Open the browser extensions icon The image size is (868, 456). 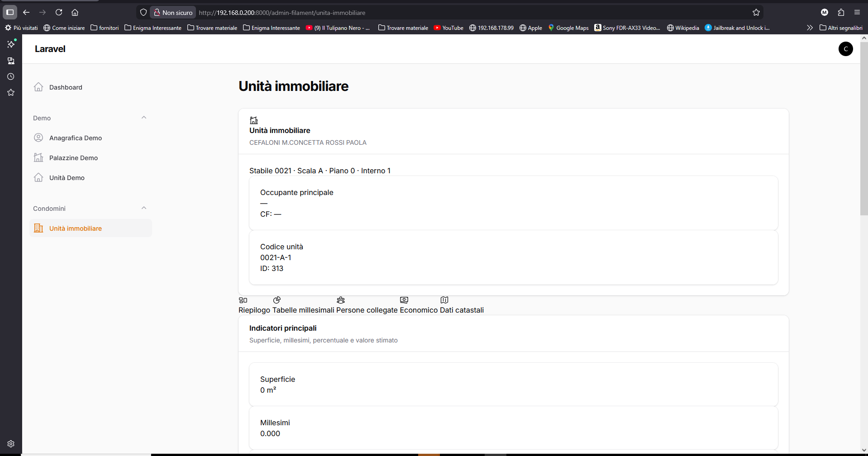(841, 12)
